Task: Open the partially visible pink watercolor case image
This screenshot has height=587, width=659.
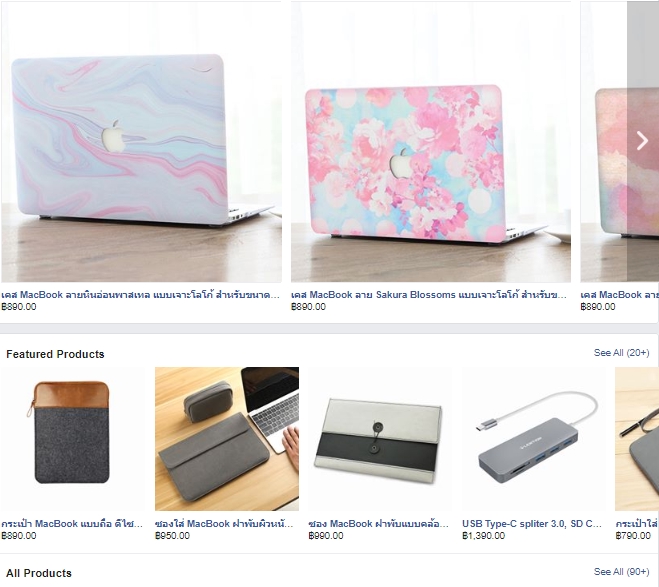Action: [x=604, y=142]
